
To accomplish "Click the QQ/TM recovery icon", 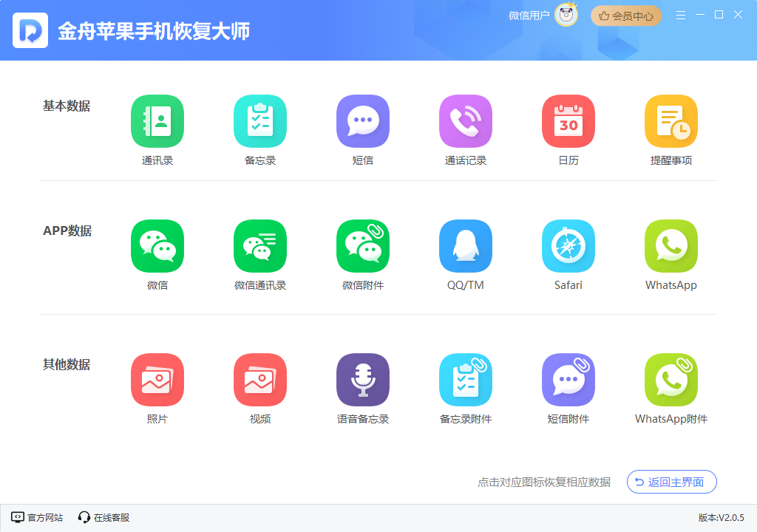I will (x=466, y=246).
